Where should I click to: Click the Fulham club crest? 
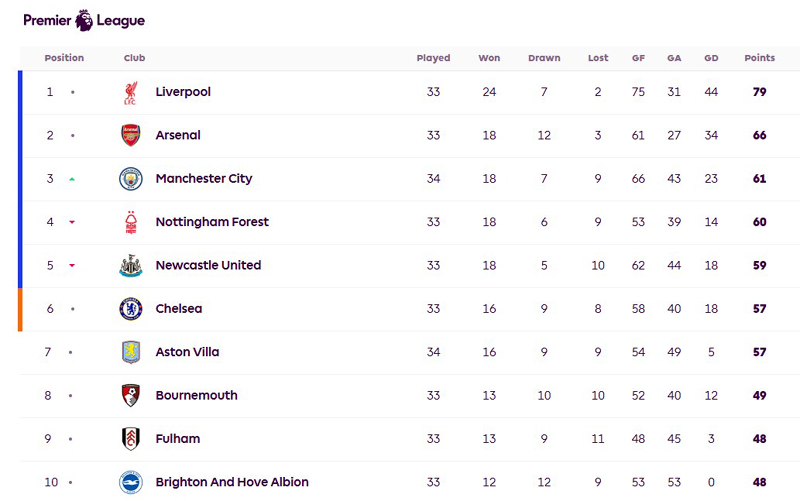pos(131,439)
